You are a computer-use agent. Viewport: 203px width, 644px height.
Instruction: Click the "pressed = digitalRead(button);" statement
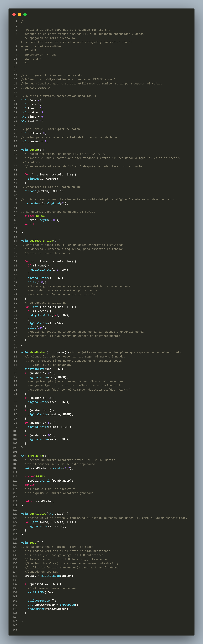point(50,576)
